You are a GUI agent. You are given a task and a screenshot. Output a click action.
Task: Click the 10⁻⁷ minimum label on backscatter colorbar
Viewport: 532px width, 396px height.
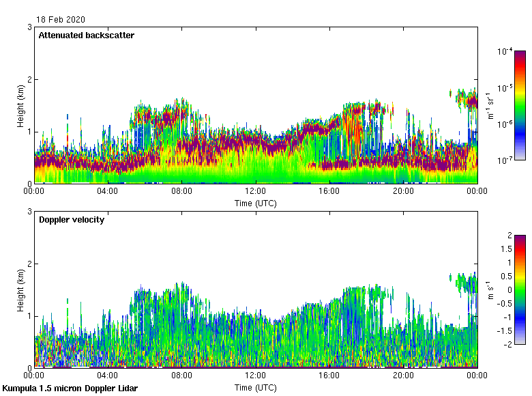click(x=505, y=160)
